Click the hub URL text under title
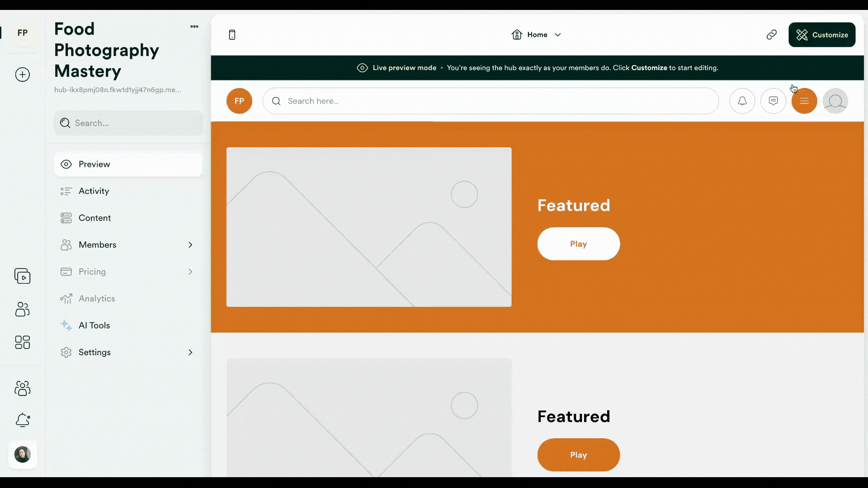 (x=118, y=90)
